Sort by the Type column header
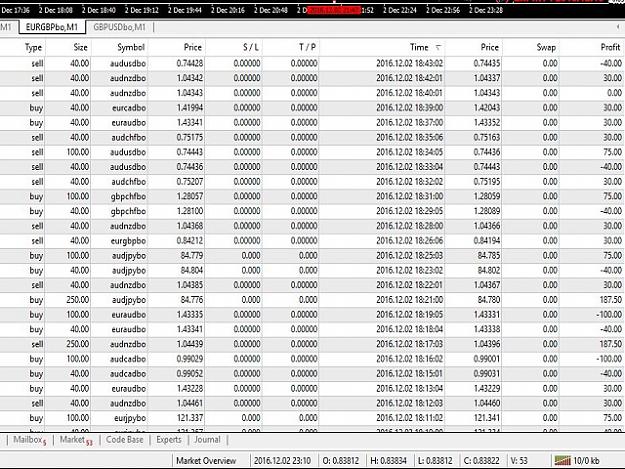 33,47
